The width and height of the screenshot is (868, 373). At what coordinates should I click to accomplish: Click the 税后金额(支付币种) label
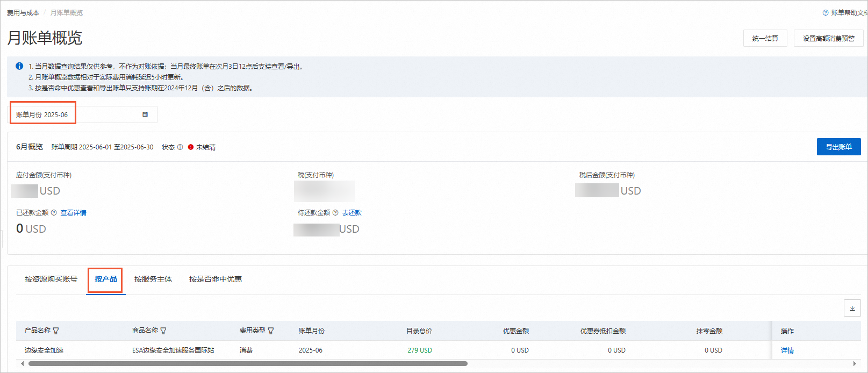point(607,175)
